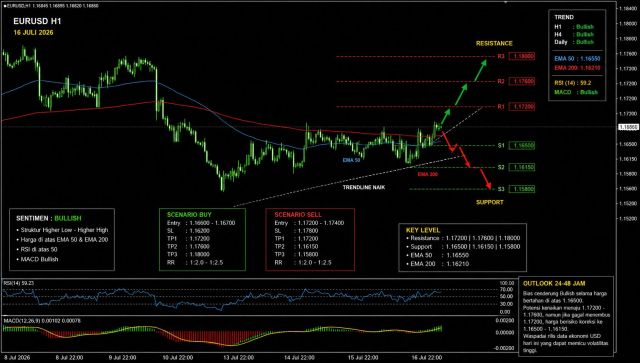Click the 9 Jul 22:00 time axis label
Screen dimensions: 640x363
pos(122,358)
